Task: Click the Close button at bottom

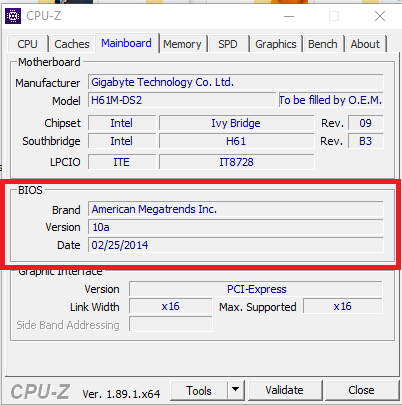Action: [361, 390]
